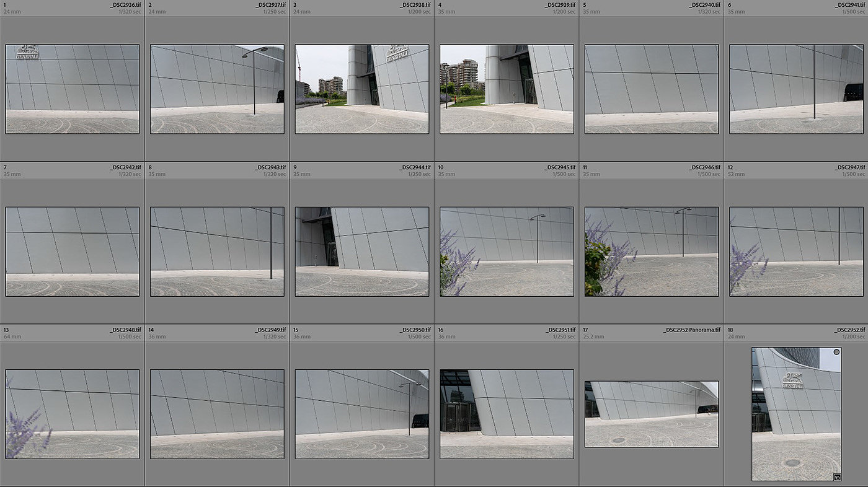The image size is (868, 487).
Task: Click the 1/250 sec value under _DSC2944.tif
Action: tap(420, 174)
